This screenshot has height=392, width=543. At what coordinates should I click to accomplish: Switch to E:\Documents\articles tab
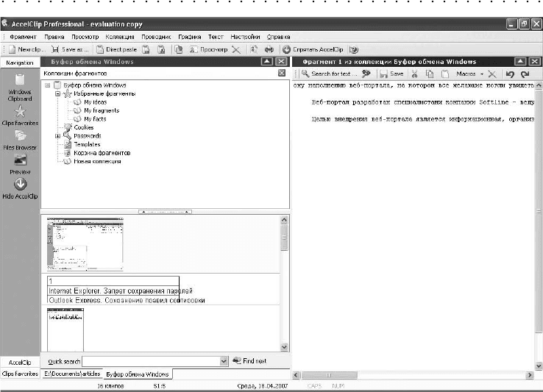(x=72, y=374)
